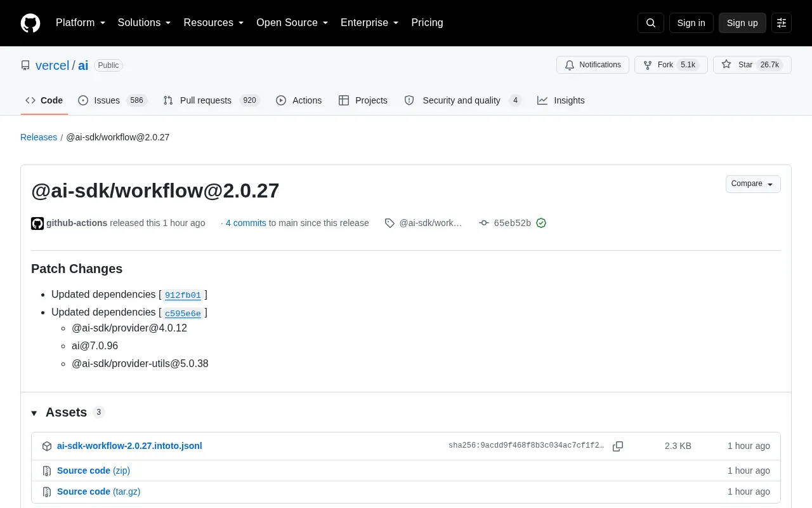The width and height of the screenshot is (812, 508).
Task: Click the Sign in button
Action: pyautogui.click(x=691, y=23)
